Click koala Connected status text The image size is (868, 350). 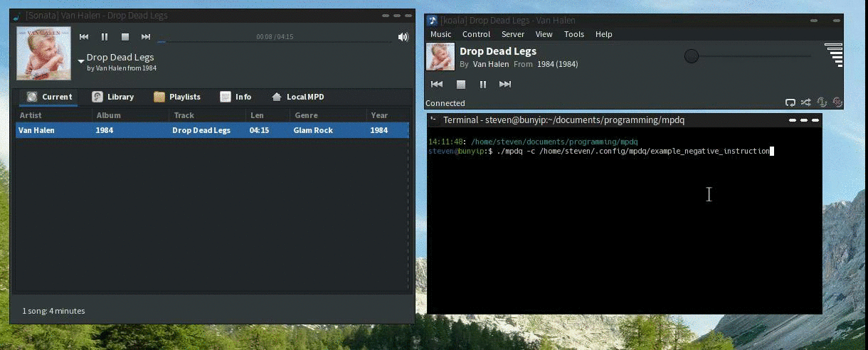(x=445, y=103)
